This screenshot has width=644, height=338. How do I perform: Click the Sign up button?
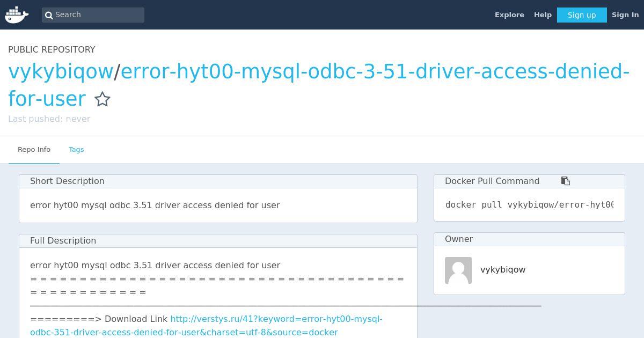point(582,15)
